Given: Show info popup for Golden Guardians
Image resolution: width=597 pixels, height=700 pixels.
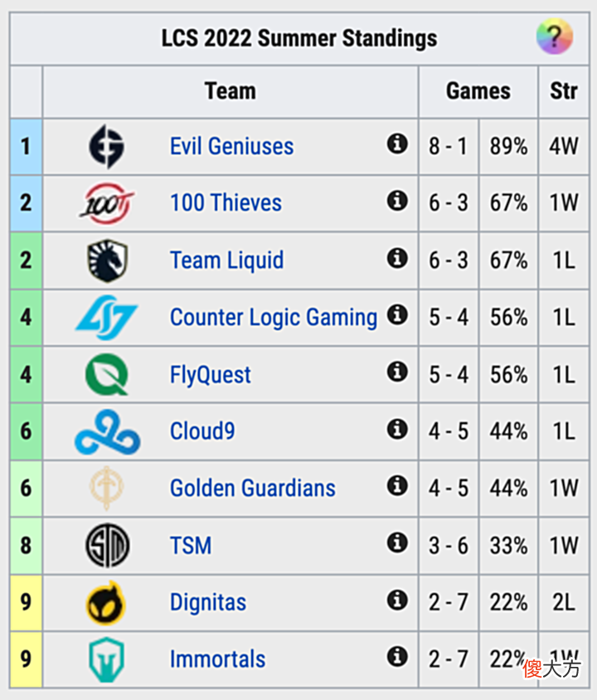Looking at the screenshot, I should pos(397,486).
